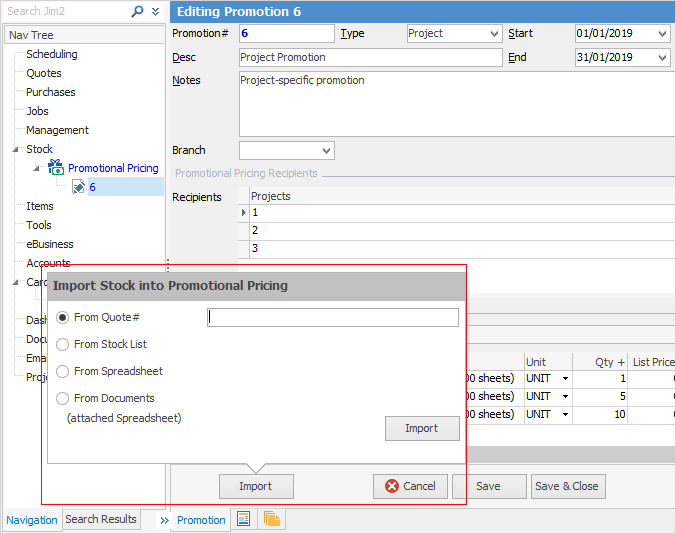Click Import button inside the import dialog

point(421,428)
